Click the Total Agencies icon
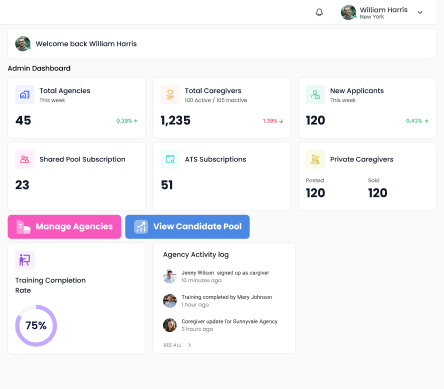This screenshot has width=444, height=389. click(25, 95)
